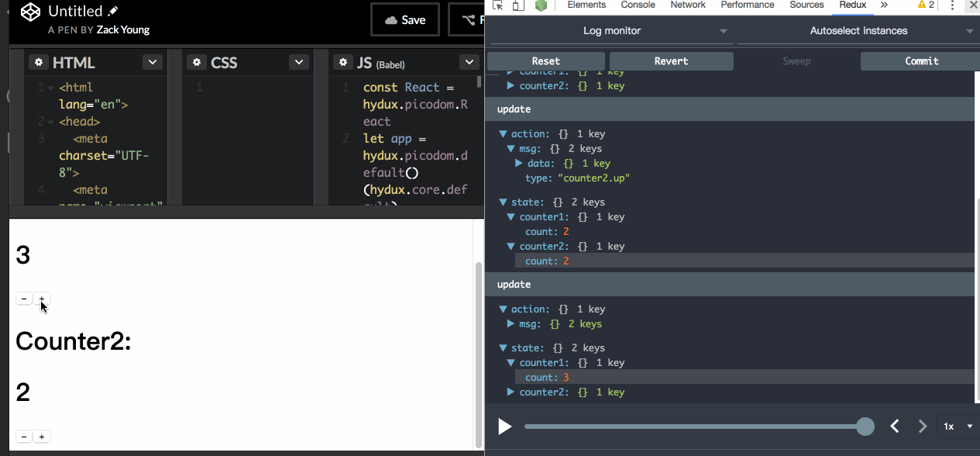The image size is (980, 456).
Task: Click the CodePen logo icon
Action: (30, 12)
